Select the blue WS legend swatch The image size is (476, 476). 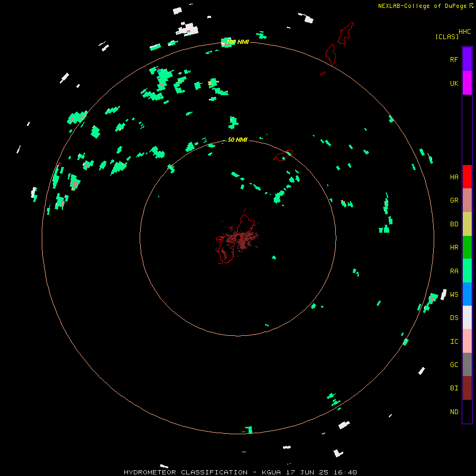click(x=467, y=294)
